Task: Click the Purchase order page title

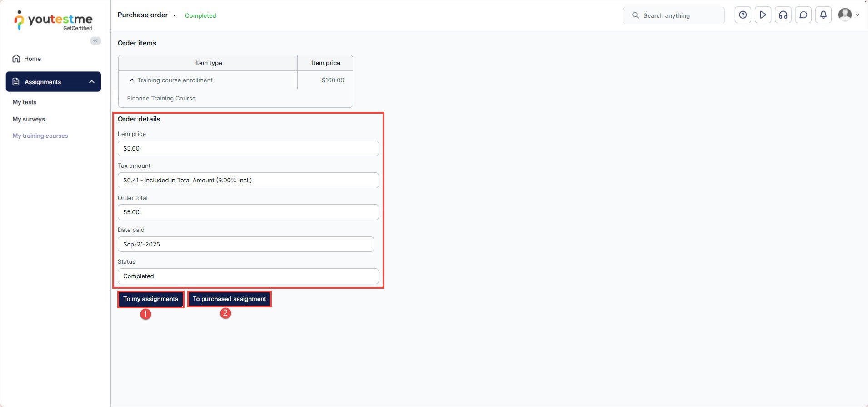Action: [143, 15]
